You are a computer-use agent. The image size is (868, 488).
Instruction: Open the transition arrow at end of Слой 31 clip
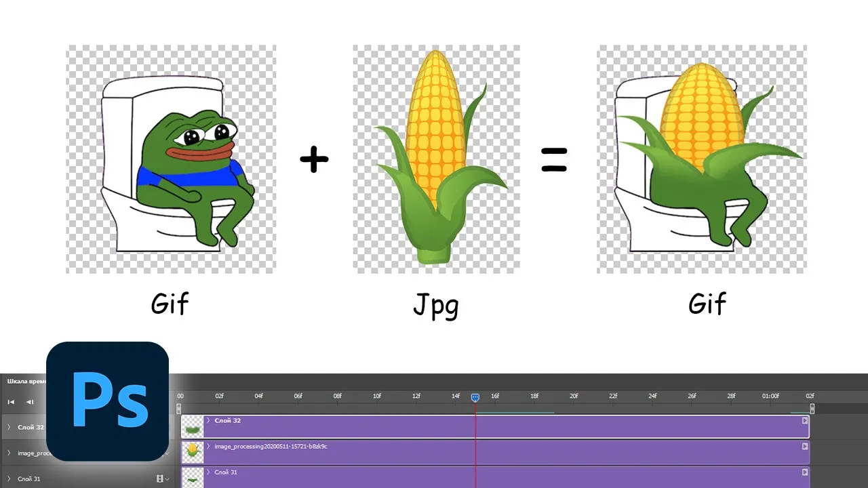[805, 472]
